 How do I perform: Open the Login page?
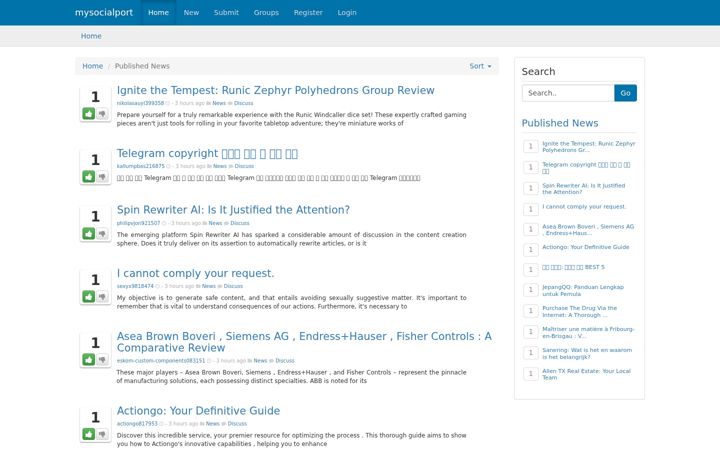tap(347, 12)
